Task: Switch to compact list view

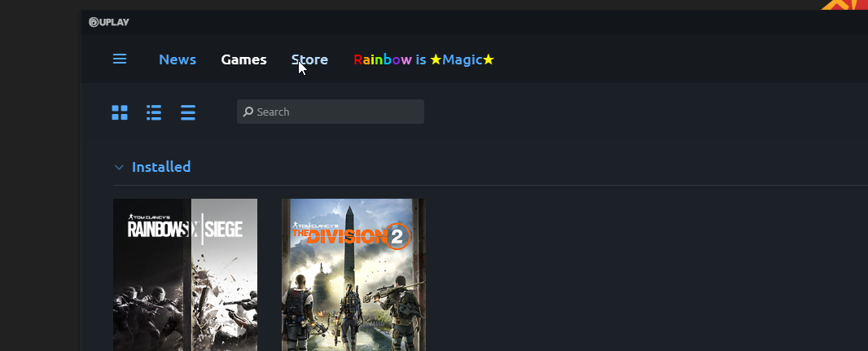Action: 188,112
